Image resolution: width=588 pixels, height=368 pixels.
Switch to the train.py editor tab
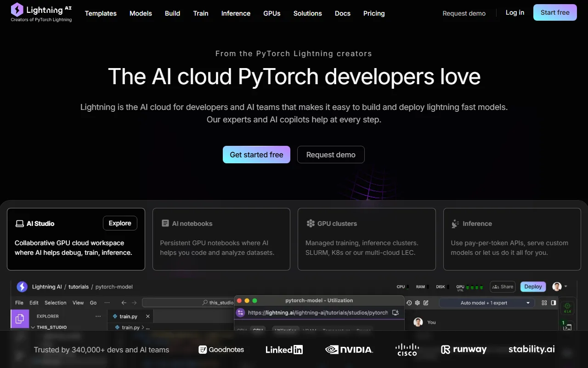point(128,316)
